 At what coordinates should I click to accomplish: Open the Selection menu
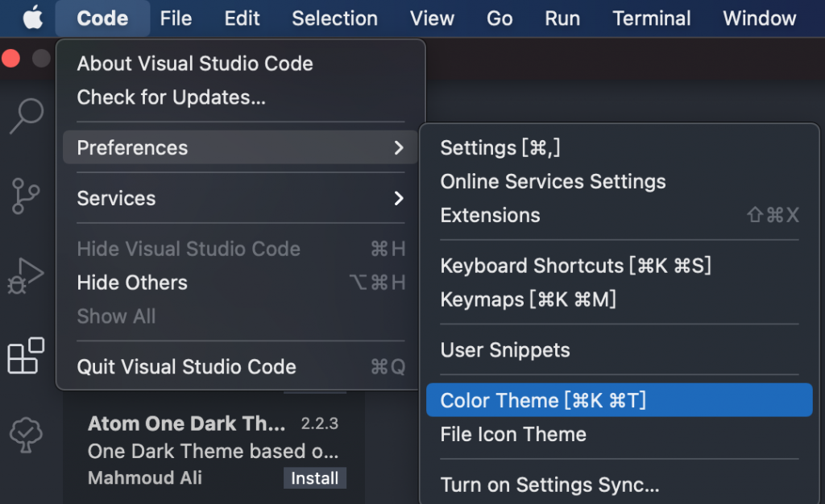click(x=334, y=19)
